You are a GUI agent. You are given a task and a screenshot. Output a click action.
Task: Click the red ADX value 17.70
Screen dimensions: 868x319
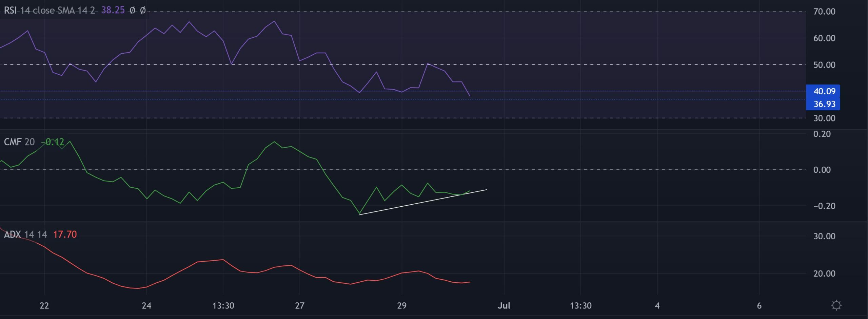[x=65, y=234]
